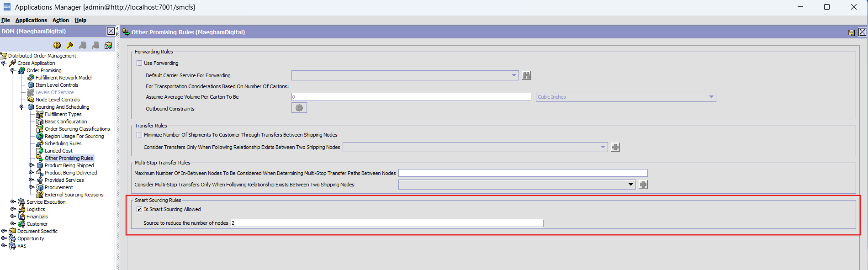868x270 pixels.
Task: Check Minimize Number Of Shipments checkbox
Action: 139,135
